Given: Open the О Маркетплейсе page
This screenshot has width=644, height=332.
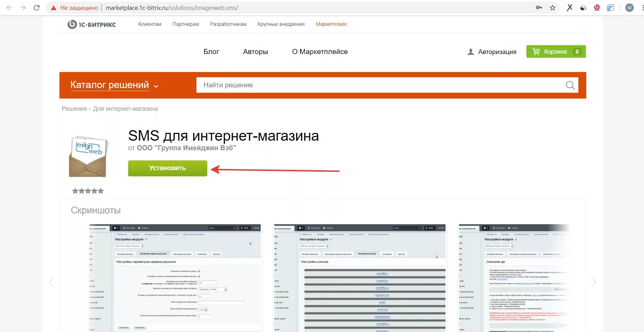Looking at the screenshot, I should coord(320,52).
